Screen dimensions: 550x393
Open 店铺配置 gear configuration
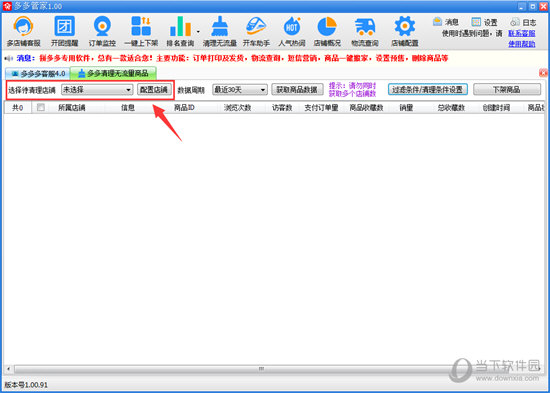coord(405,32)
